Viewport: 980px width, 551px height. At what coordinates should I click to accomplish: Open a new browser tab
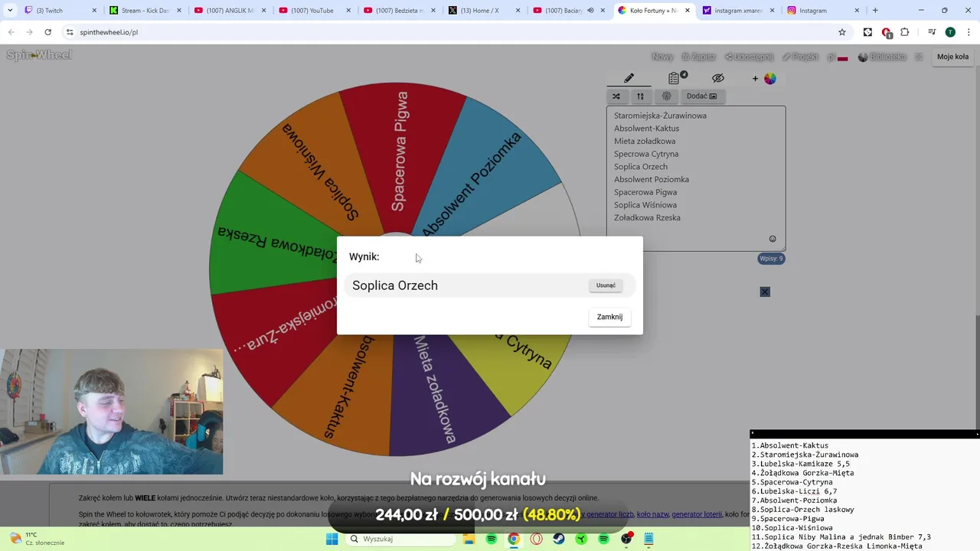click(875, 11)
